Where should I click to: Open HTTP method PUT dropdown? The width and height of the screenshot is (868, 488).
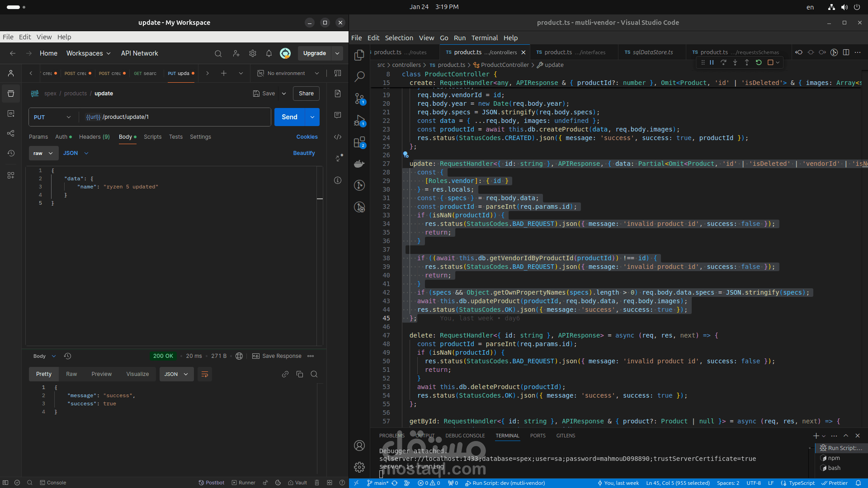click(52, 117)
